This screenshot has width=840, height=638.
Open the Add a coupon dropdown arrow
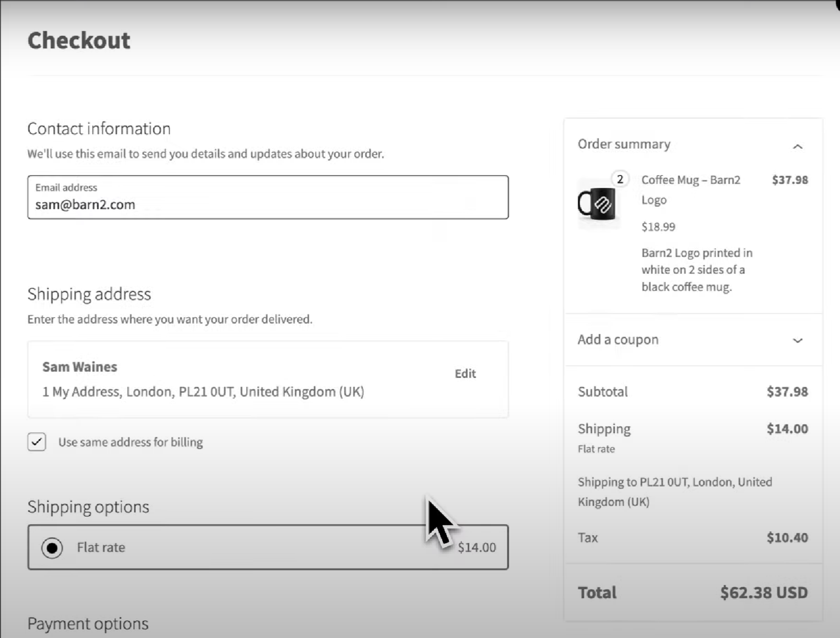click(x=798, y=341)
